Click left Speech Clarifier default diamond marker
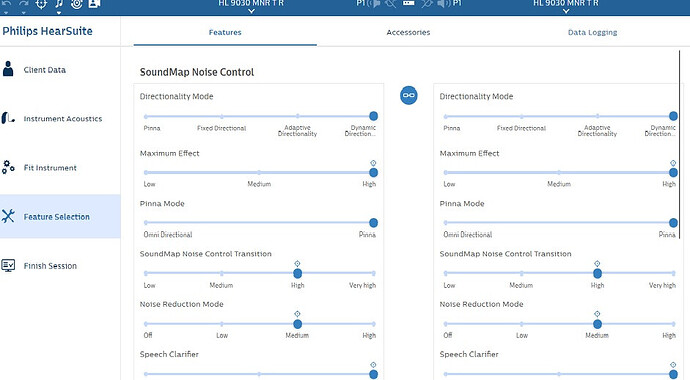Screen dimensions: 690x380 click(373, 365)
